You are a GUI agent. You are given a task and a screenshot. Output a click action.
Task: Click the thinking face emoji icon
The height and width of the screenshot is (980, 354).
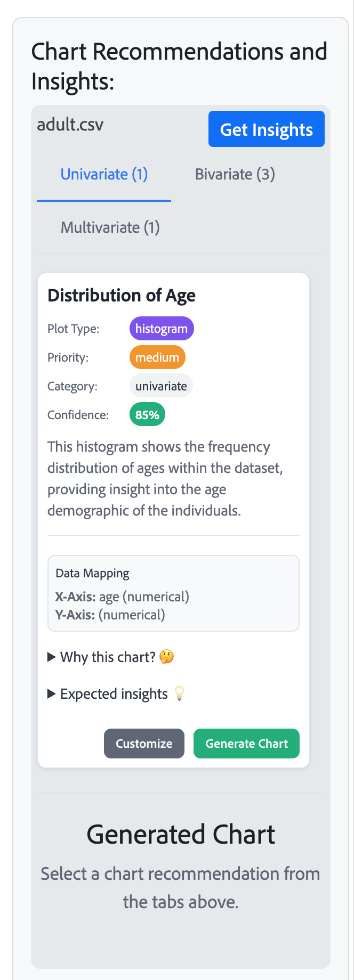(x=166, y=657)
